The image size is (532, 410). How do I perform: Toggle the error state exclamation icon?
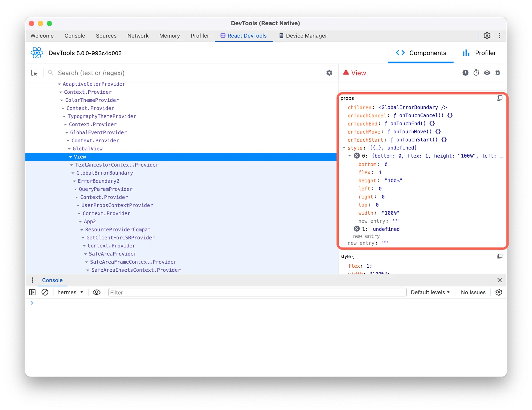[465, 73]
